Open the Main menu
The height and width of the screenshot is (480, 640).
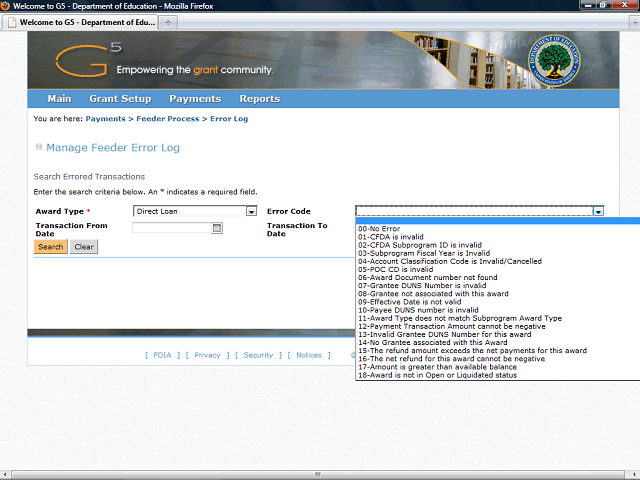coord(59,99)
